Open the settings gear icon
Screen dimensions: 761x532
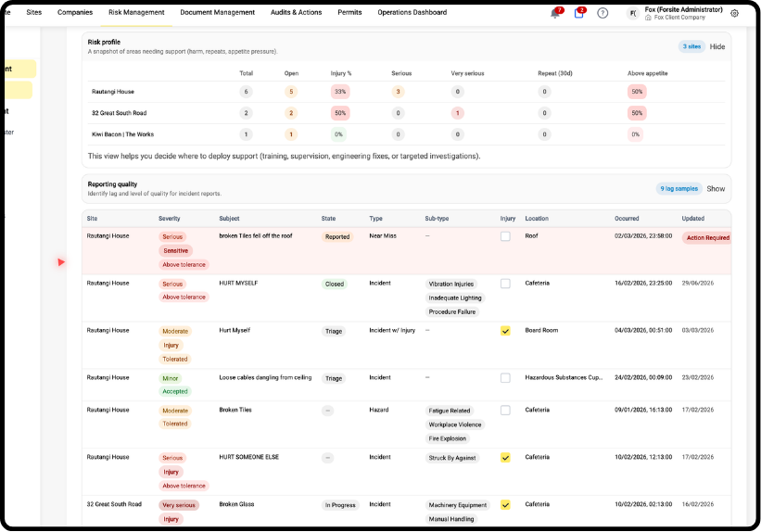point(734,13)
